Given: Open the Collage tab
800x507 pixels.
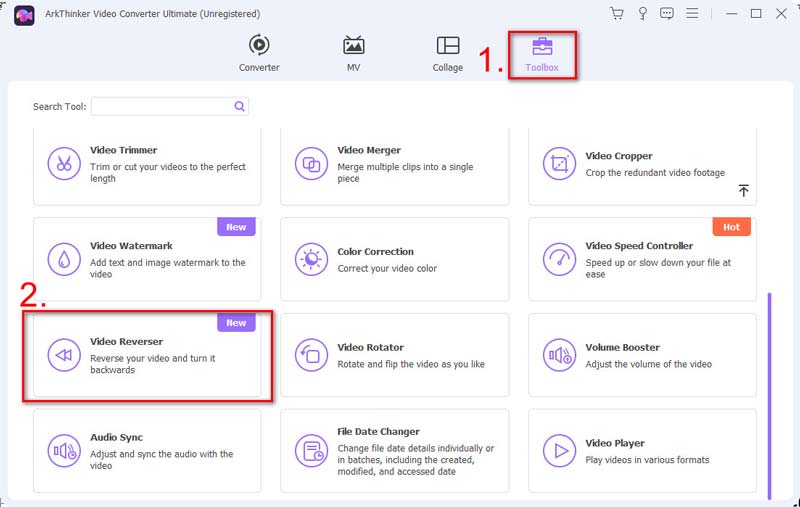Looking at the screenshot, I should pos(447,53).
